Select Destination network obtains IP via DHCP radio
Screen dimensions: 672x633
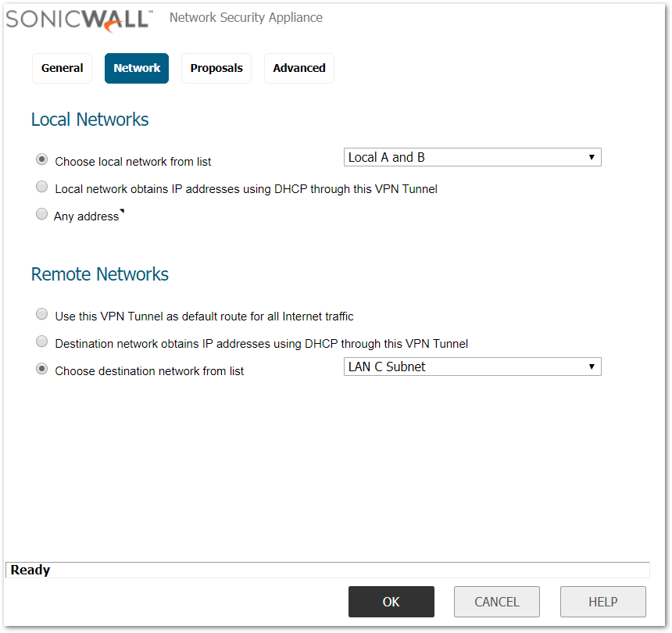41,342
